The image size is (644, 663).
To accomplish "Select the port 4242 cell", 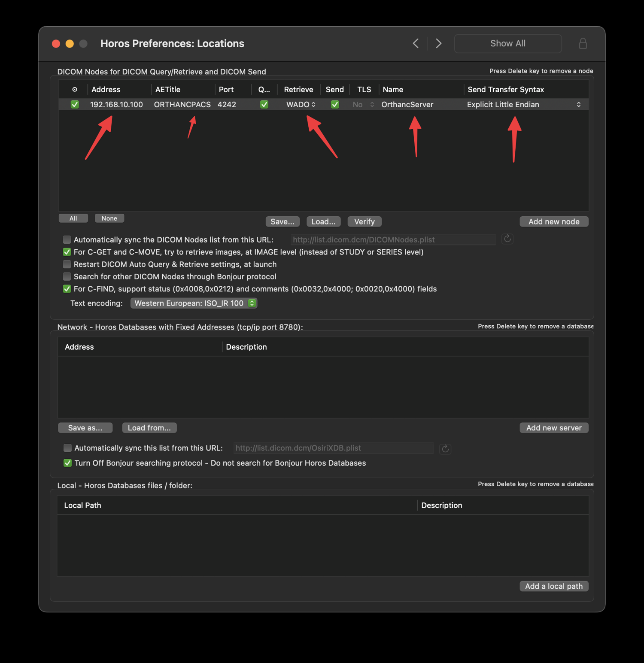I will pos(227,104).
